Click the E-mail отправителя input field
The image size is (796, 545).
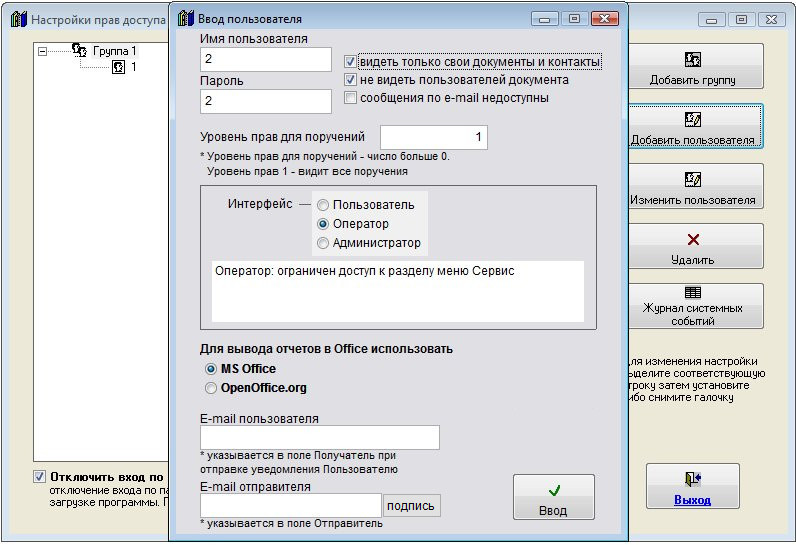(x=291, y=505)
